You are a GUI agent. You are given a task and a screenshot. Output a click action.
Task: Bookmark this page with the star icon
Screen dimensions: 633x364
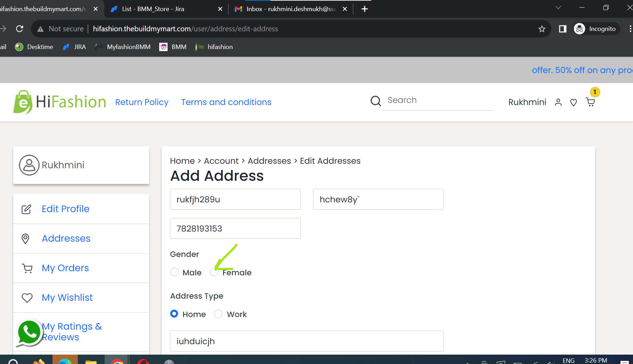[x=542, y=29]
